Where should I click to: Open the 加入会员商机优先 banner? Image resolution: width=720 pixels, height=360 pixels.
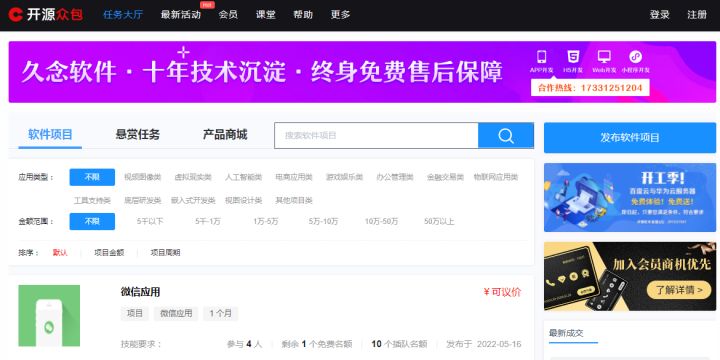[x=630, y=276]
